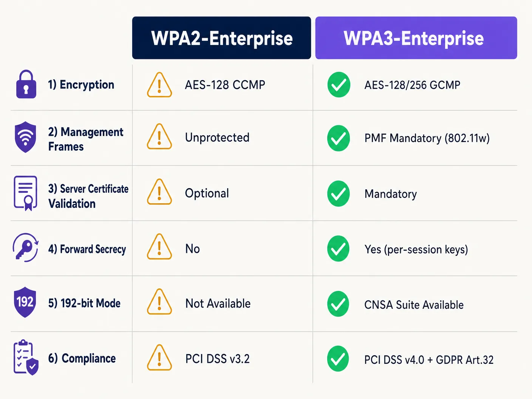This screenshot has height=399, width=532.
Task: Click 'Yes (per-session keys)' text
Action: click(x=416, y=249)
